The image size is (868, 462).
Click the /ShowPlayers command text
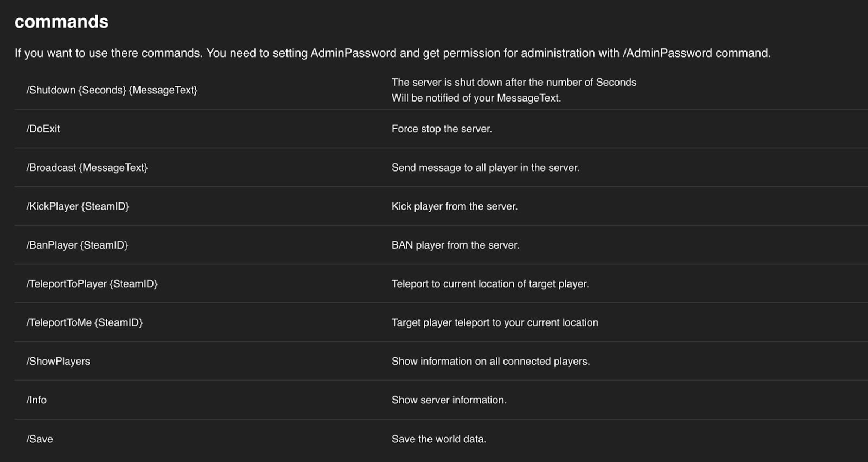[x=58, y=362]
